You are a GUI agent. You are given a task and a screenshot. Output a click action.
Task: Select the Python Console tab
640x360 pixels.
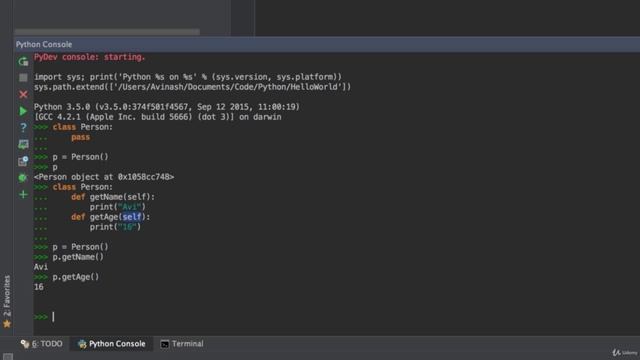click(x=111, y=344)
